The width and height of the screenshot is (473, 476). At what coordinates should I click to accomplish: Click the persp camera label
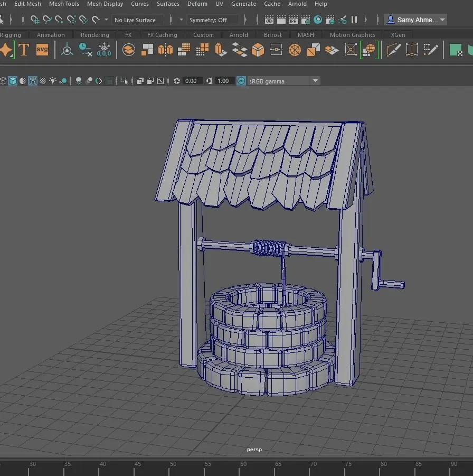point(254,450)
